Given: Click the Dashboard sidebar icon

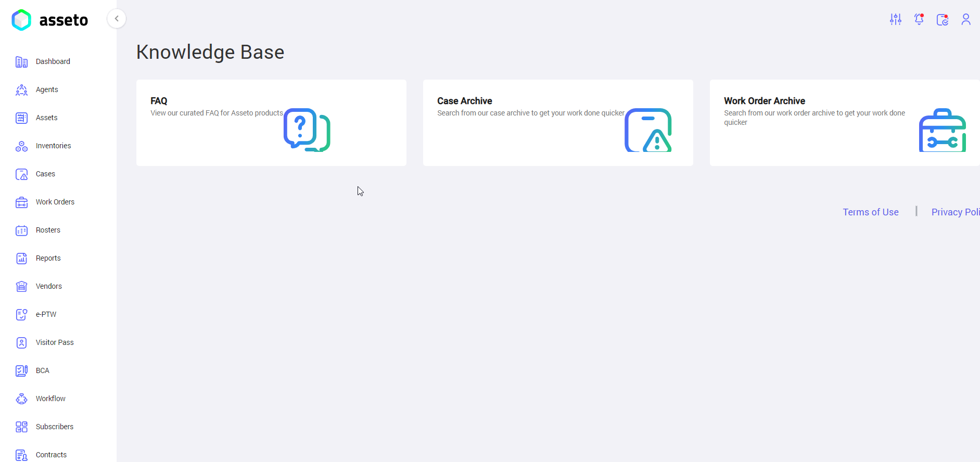Looking at the screenshot, I should pyautogui.click(x=21, y=62).
